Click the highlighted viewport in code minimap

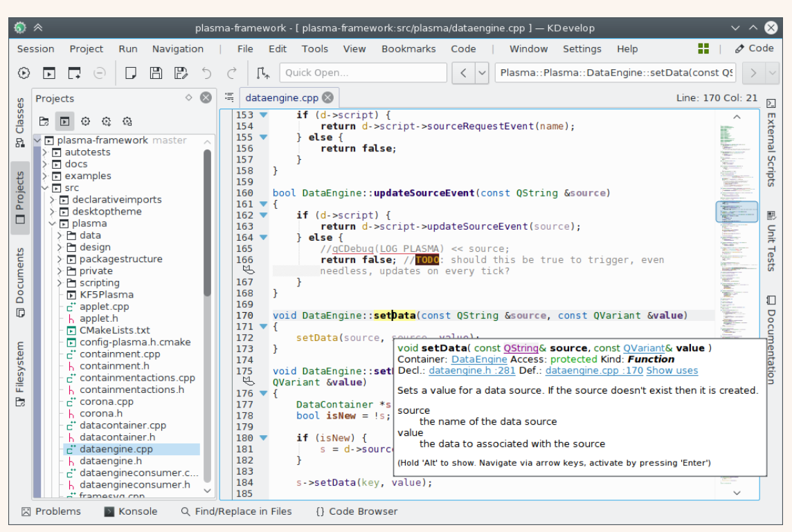click(x=736, y=212)
